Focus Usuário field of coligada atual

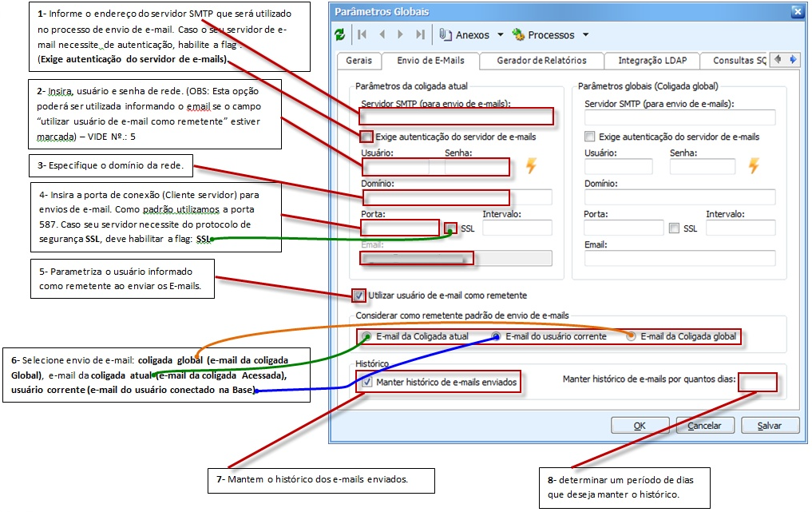click(396, 167)
